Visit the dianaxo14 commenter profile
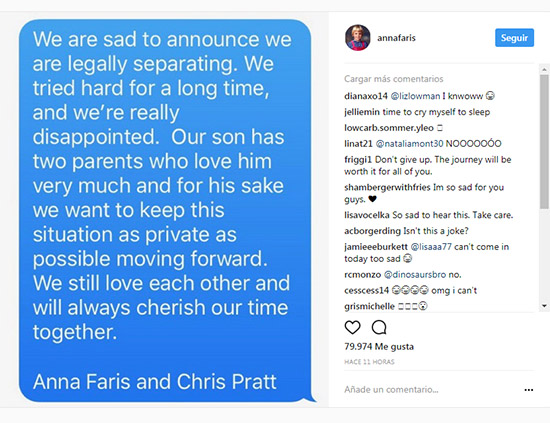This screenshot has height=423, width=550. [366, 96]
